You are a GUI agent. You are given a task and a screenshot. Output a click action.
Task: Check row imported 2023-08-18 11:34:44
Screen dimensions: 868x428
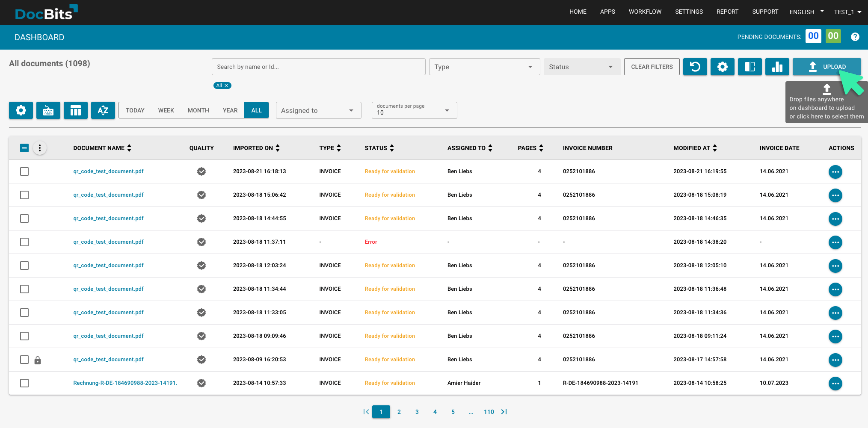click(24, 289)
